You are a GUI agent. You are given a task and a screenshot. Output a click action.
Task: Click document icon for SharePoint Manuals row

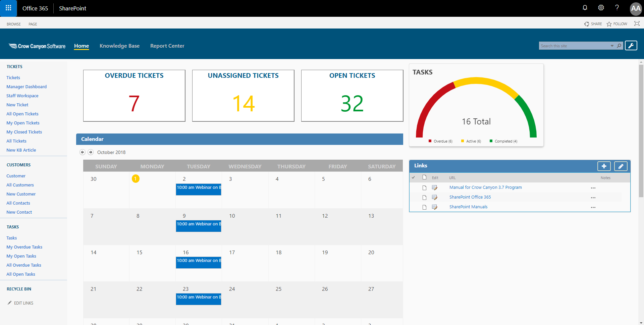[424, 207]
